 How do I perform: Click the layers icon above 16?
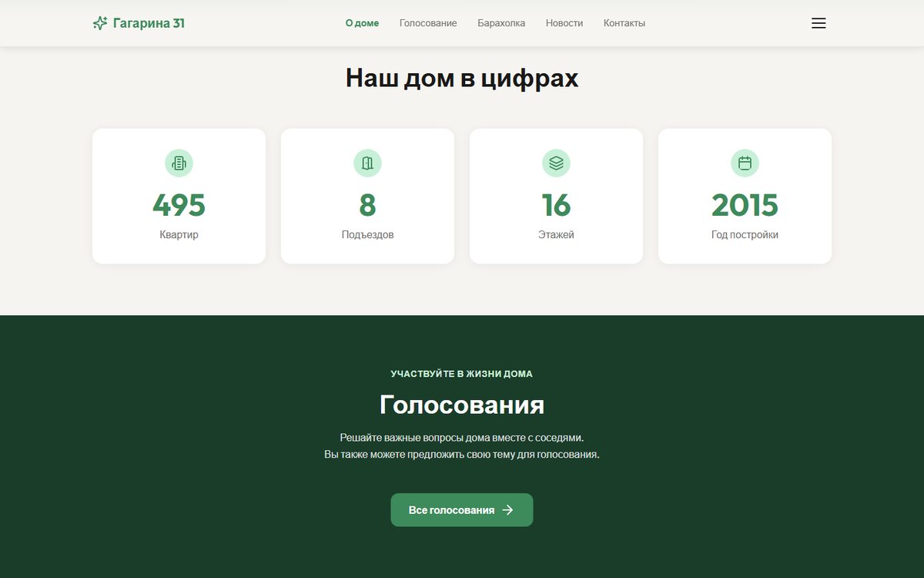click(x=556, y=163)
